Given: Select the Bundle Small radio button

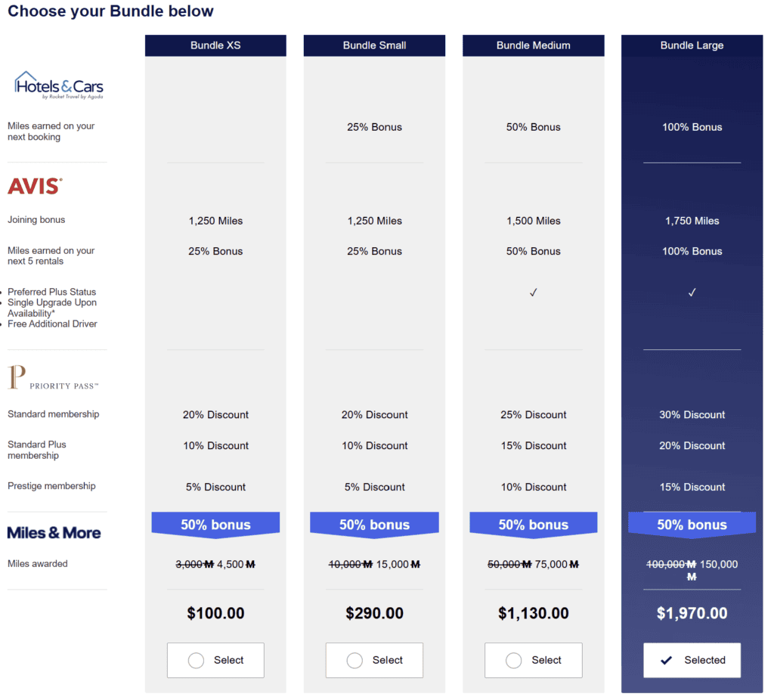Looking at the screenshot, I should (354, 659).
